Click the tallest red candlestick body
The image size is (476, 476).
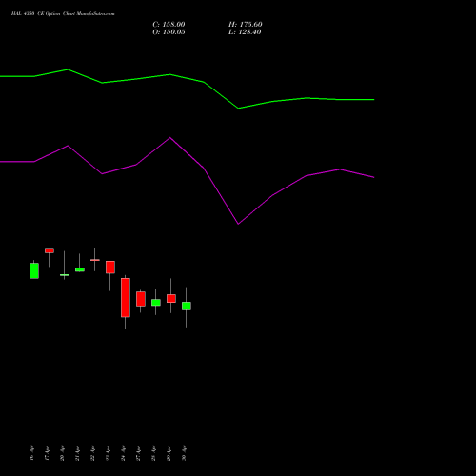(126, 298)
